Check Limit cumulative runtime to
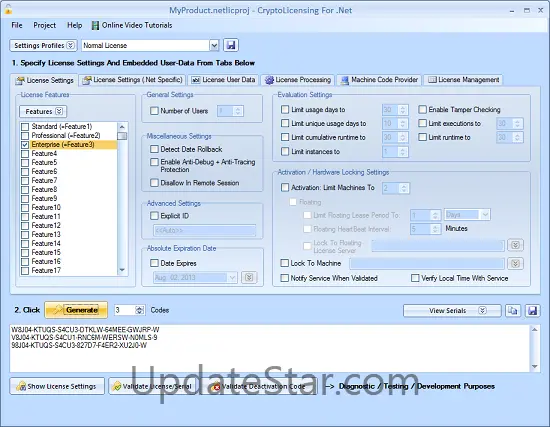550x427 pixels. click(x=285, y=137)
